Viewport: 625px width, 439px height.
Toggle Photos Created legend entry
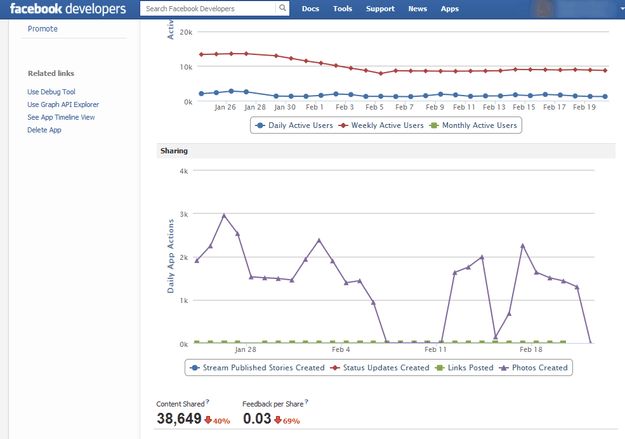(x=533, y=368)
